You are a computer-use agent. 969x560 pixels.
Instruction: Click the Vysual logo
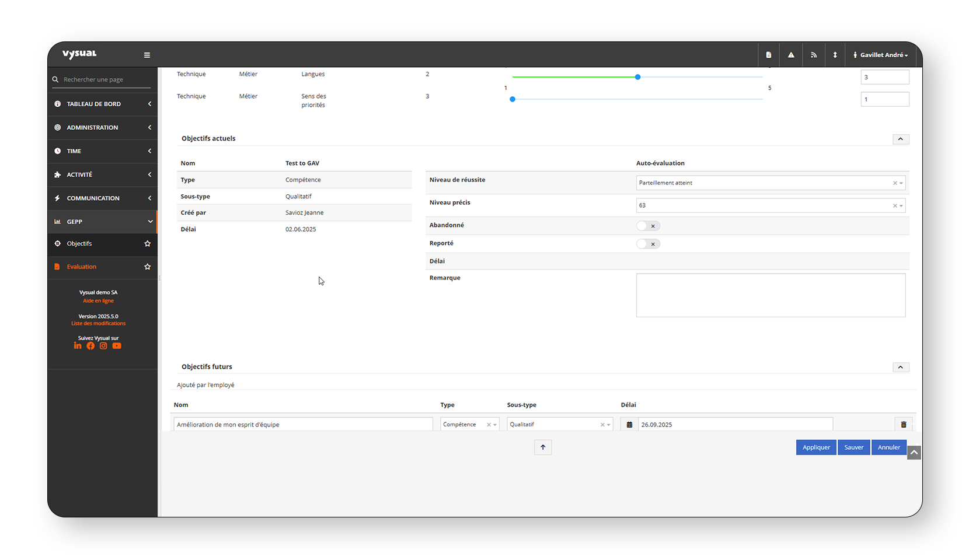point(79,54)
